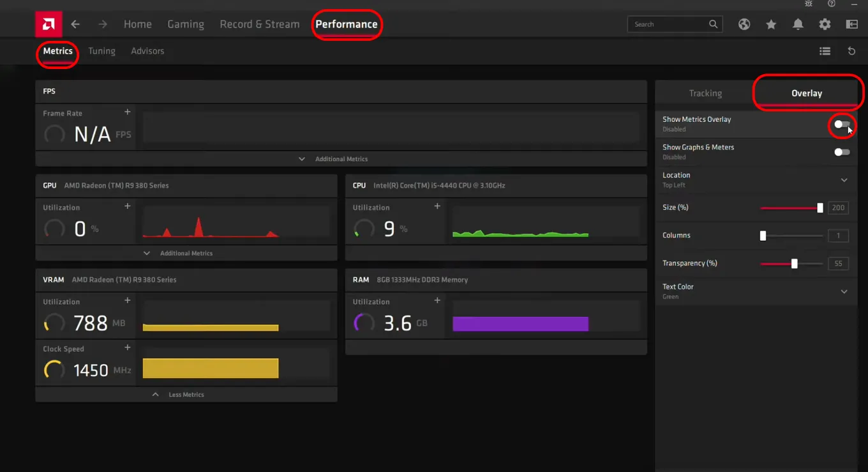868x472 pixels.
Task: Click the list view icon near Advisors
Action: coord(825,51)
